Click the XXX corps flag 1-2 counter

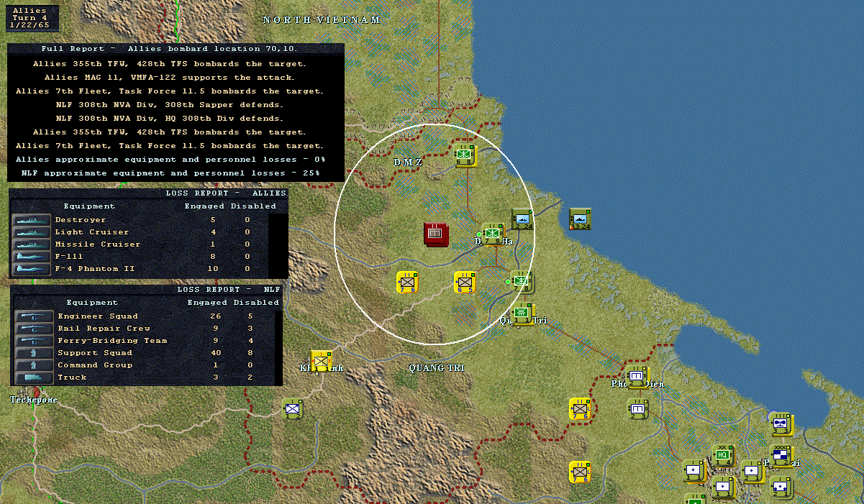coord(782,456)
